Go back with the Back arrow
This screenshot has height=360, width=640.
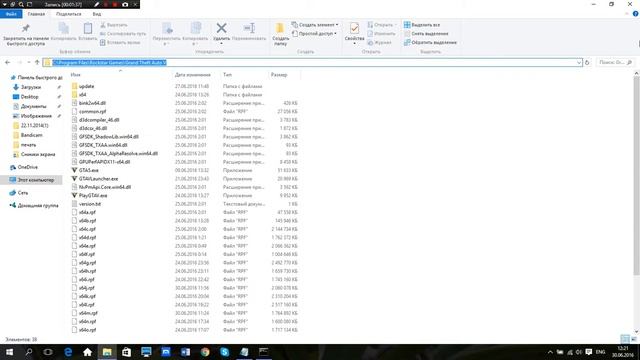(x=8, y=62)
